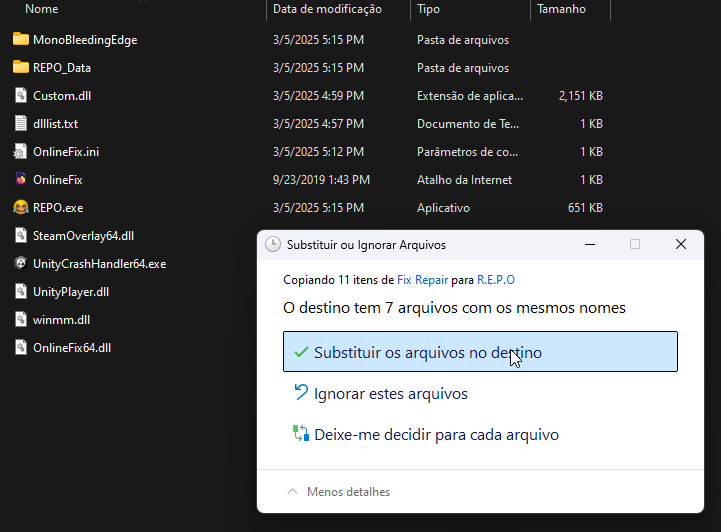Choose Ignorar estes arquivos option
The height and width of the screenshot is (532, 721).
[x=390, y=394]
